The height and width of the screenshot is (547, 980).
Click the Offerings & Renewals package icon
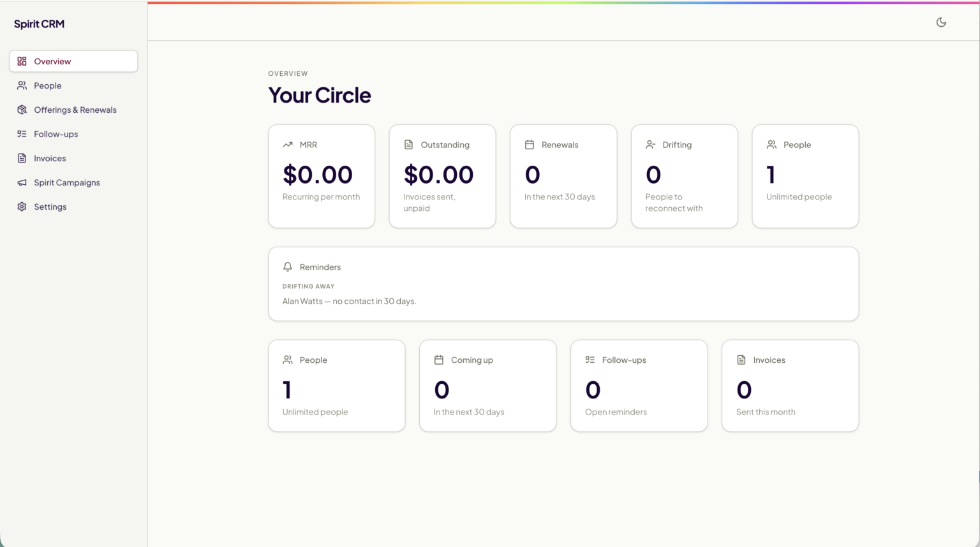point(22,110)
